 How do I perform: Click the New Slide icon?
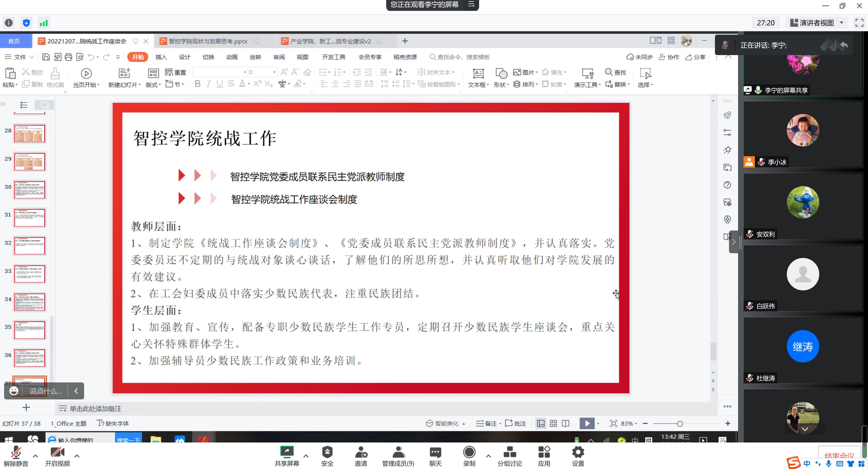coord(124,73)
